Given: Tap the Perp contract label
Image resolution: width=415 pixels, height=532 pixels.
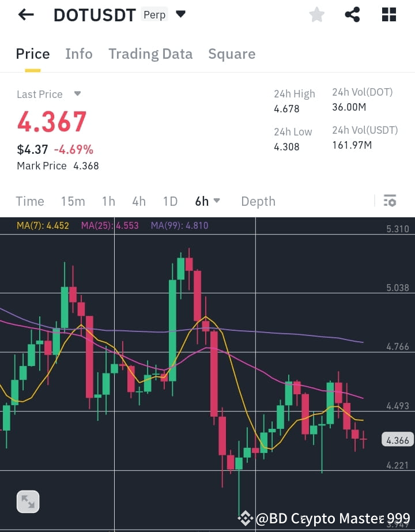Looking at the screenshot, I should click(154, 14).
